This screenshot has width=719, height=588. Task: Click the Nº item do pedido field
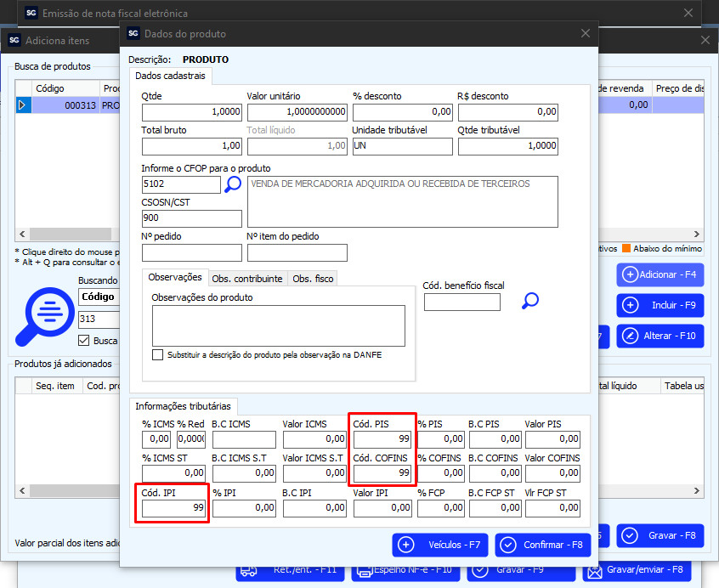pyautogui.click(x=297, y=252)
